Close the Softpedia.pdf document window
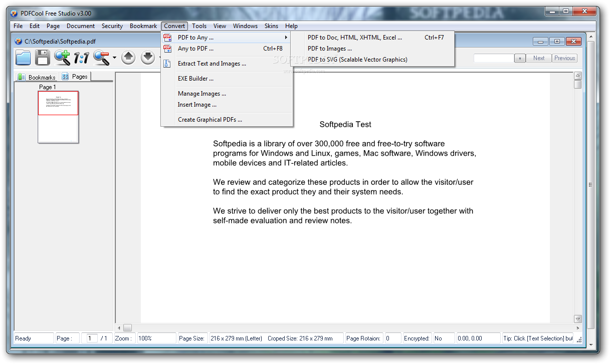Screen dimensions: 610x364 [573, 42]
